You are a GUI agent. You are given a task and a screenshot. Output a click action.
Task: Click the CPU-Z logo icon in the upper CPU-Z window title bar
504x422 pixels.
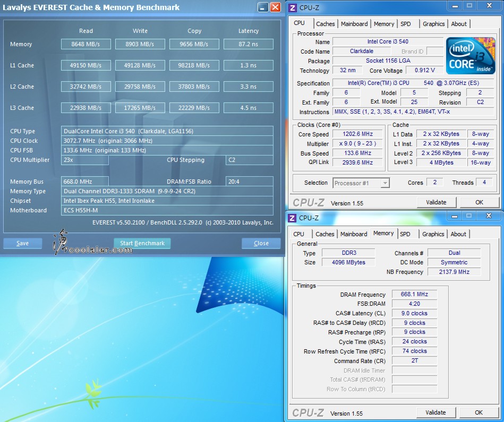point(293,8)
